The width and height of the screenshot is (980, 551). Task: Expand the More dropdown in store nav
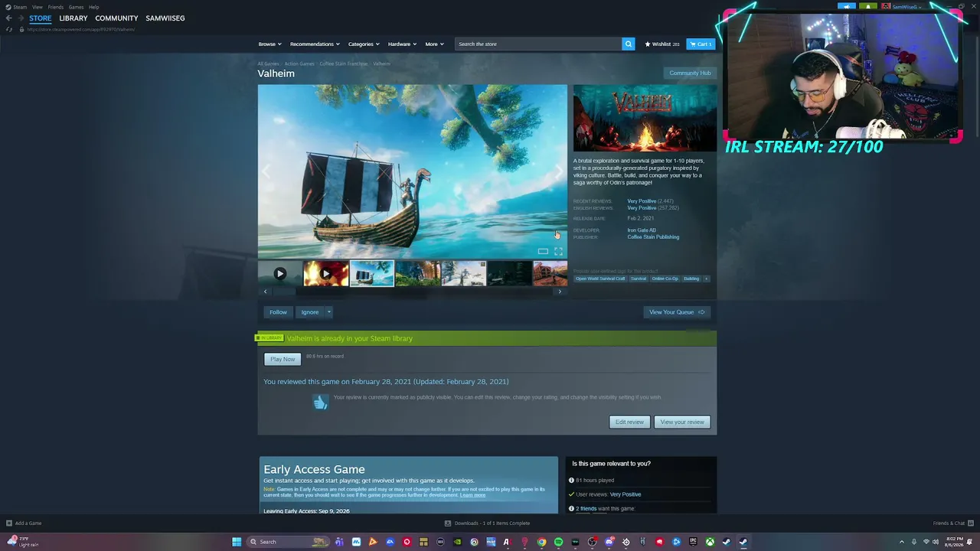(x=434, y=44)
